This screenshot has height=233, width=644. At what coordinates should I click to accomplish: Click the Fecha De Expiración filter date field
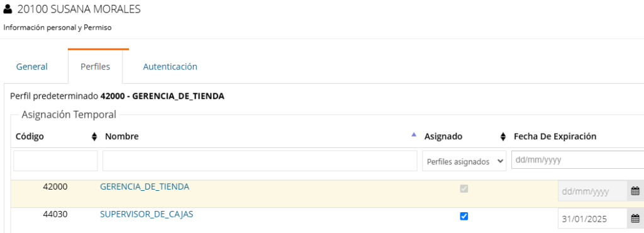577,160
